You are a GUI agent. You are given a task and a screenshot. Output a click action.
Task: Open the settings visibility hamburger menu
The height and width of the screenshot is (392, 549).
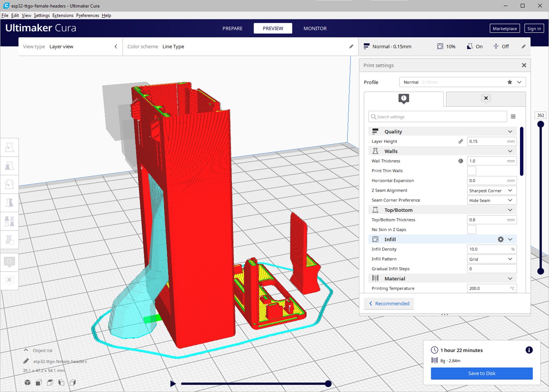513,117
